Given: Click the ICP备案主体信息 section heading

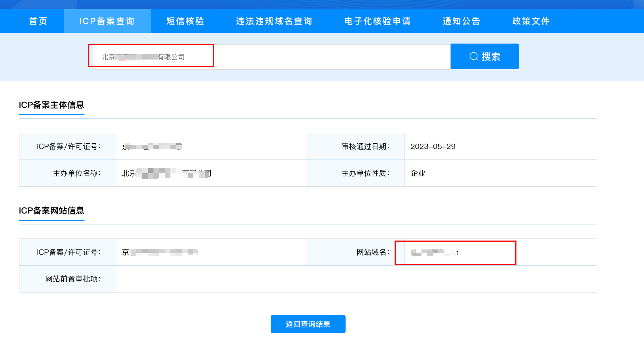Looking at the screenshot, I should 51,105.
